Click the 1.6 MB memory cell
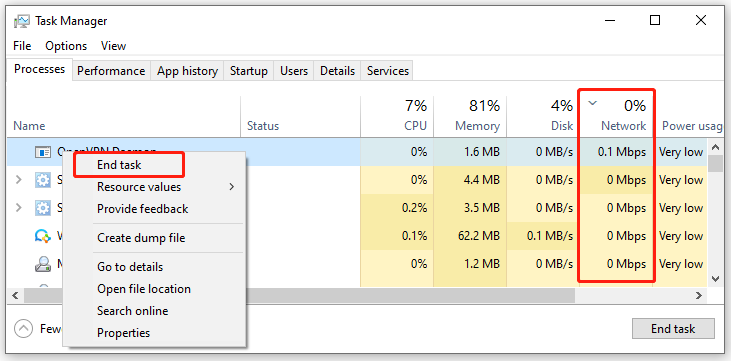Screen dimensions: 731x361 pyautogui.click(x=470, y=152)
